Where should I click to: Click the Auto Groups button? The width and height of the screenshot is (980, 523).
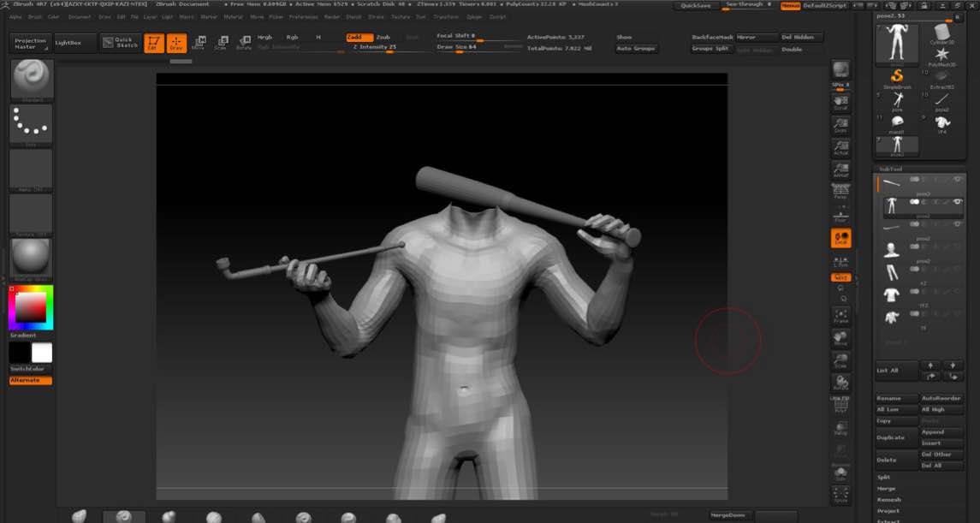point(636,49)
